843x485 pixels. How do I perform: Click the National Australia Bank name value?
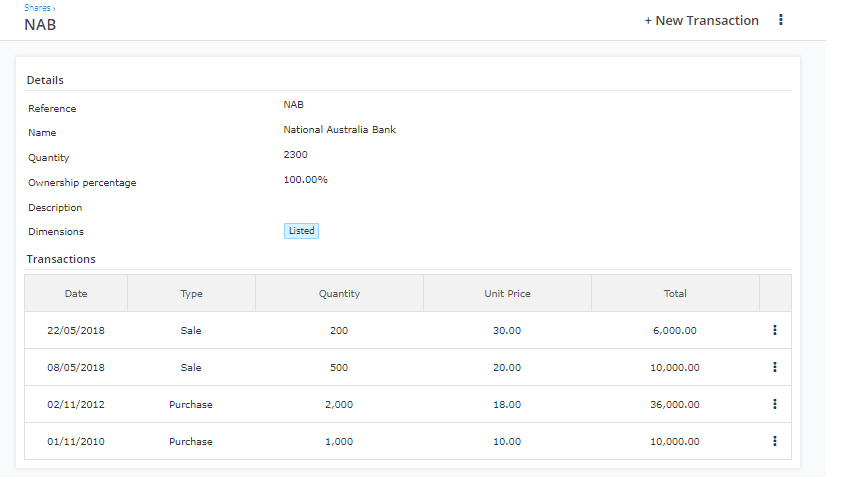(340, 130)
